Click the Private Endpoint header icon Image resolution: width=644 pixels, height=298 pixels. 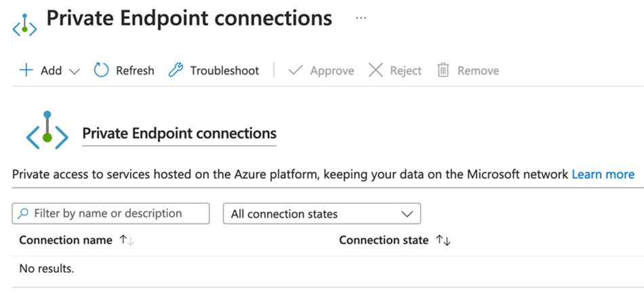(x=25, y=26)
